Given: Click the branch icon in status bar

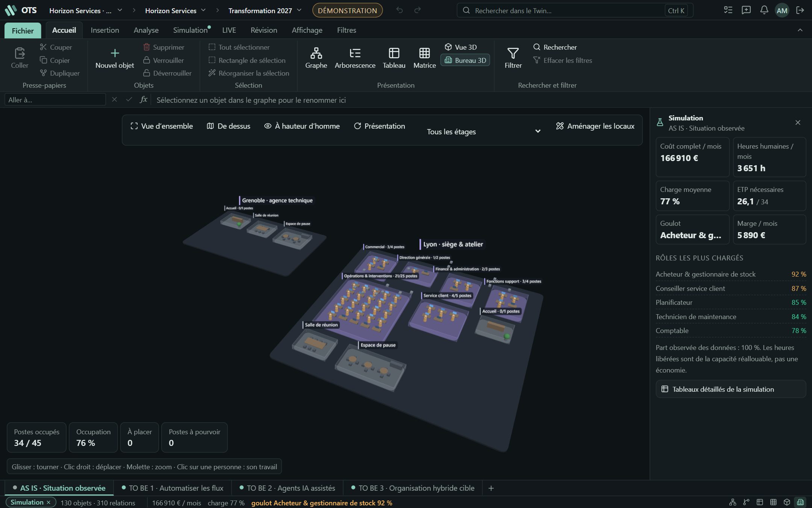Looking at the screenshot, I should [746, 502].
